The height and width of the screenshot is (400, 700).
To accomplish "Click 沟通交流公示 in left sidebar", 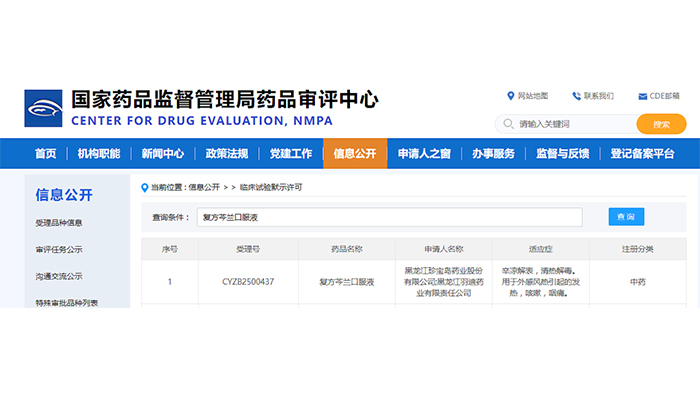I will (x=59, y=277).
